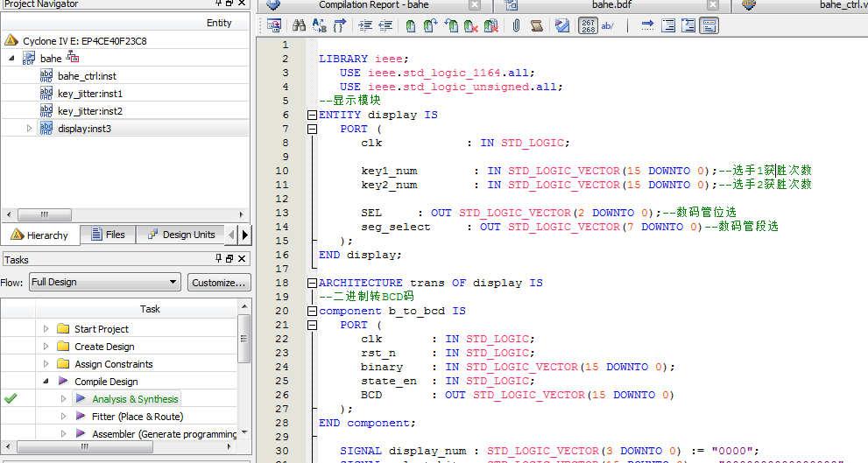Toggle line numbers display button
This screenshot has width=868, height=463.
click(x=587, y=26)
